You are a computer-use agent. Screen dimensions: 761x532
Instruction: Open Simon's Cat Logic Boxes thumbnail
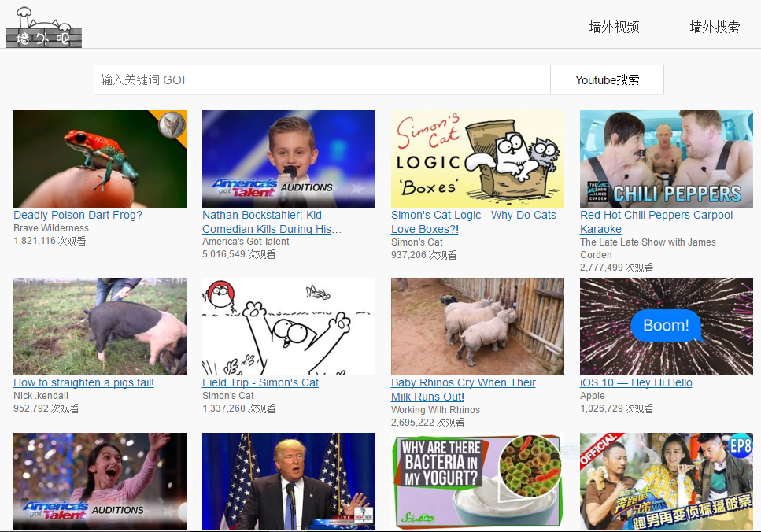478,159
